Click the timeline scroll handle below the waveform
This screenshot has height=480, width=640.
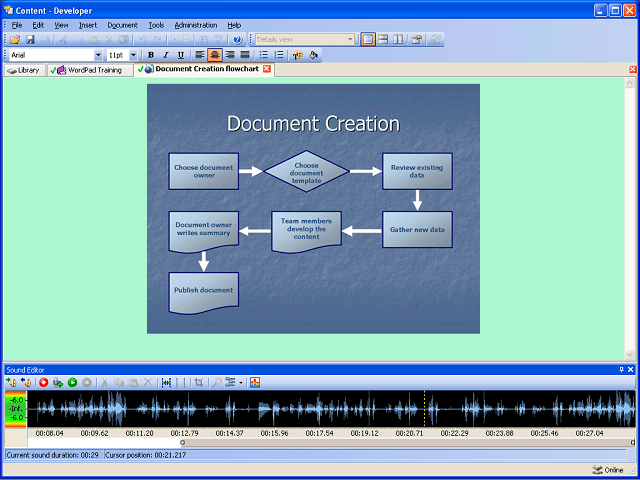[182, 442]
